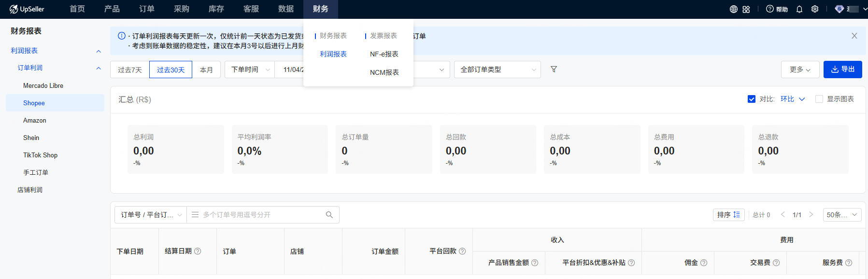Select the 本月 range

(206, 70)
